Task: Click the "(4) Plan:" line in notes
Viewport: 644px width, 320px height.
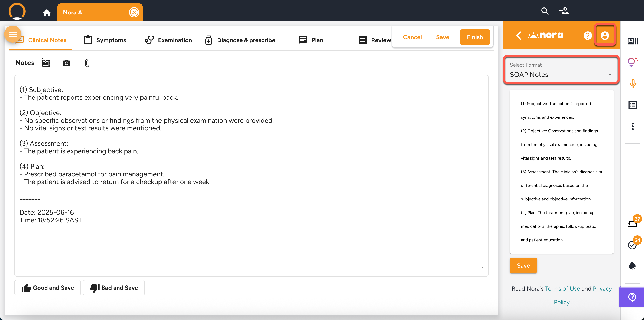Action: coord(32,166)
